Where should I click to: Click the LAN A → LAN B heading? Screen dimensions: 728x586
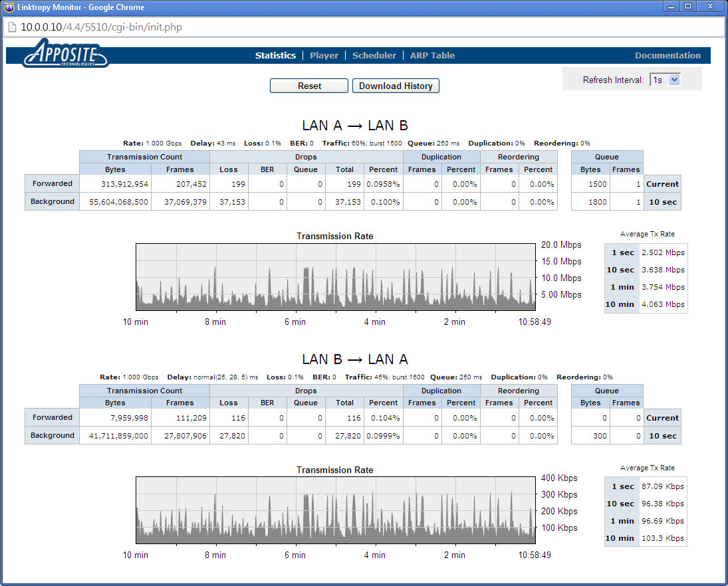coord(355,126)
